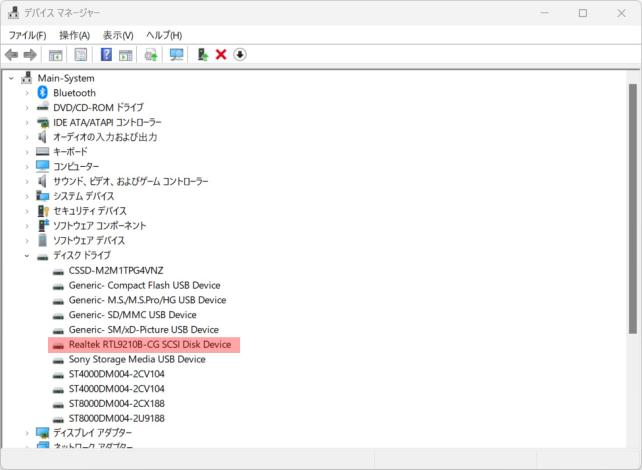
Task: Select CSSD-M2M1TPG4VNZ disk drive
Action: pos(116,271)
